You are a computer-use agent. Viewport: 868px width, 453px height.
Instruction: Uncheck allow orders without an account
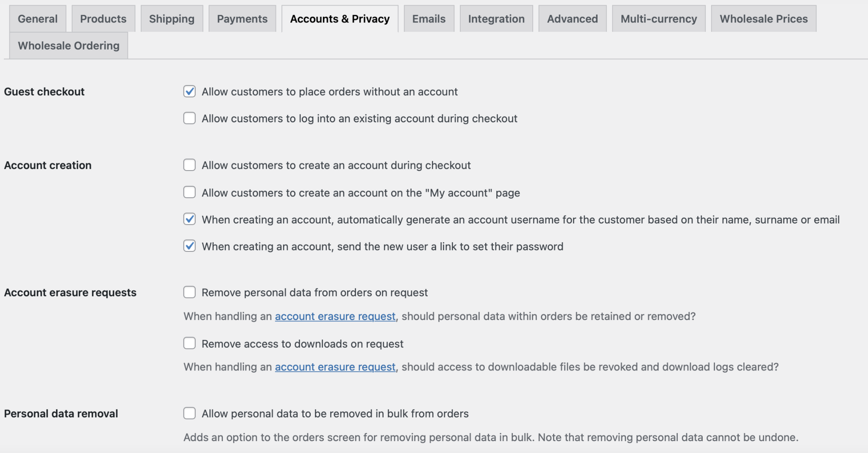point(189,91)
